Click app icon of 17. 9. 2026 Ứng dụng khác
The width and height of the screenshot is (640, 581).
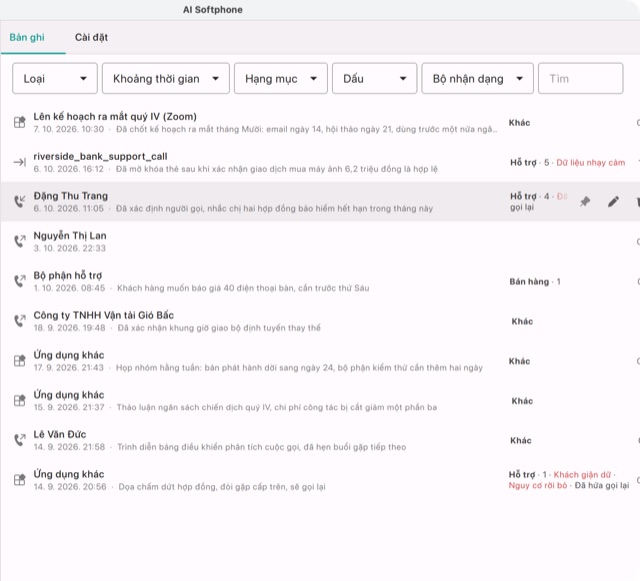click(x=20, y=361)
